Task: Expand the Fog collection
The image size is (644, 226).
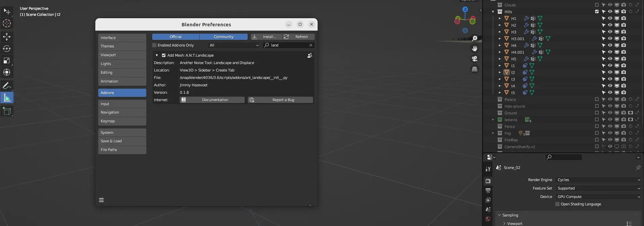Action: 493,133
